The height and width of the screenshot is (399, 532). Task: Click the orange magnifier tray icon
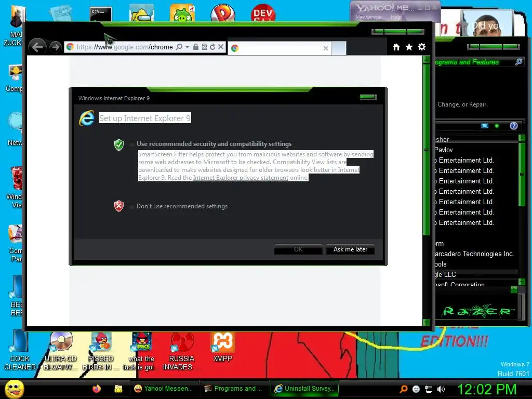[404, 389]
